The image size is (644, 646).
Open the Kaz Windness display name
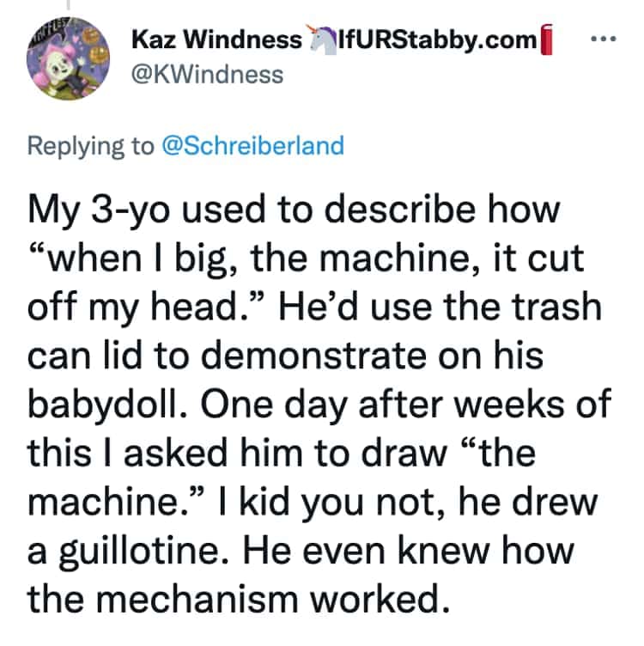click(216, 40)
